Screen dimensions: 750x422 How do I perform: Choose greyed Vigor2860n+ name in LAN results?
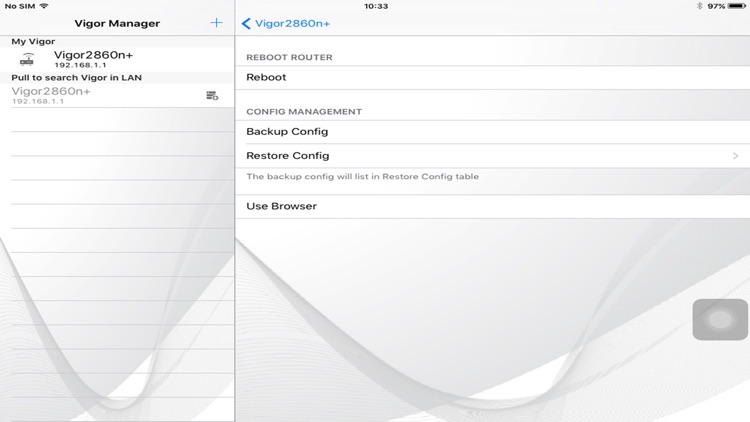click(51, 91)
